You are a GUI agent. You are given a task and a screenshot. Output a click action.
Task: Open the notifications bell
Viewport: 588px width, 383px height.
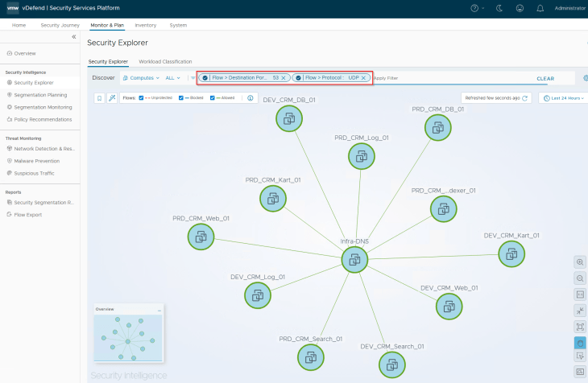pos(539,8)
